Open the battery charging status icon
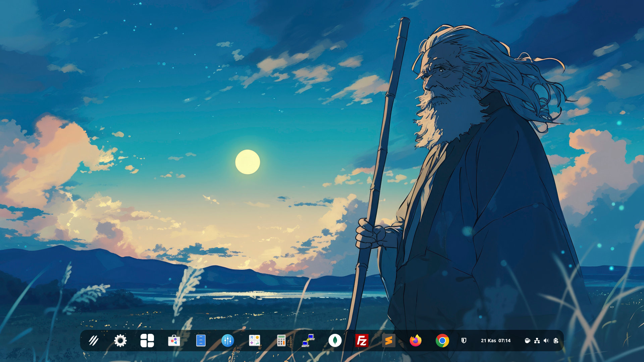Screen dimensions: 644x362 tap(556, 341)
